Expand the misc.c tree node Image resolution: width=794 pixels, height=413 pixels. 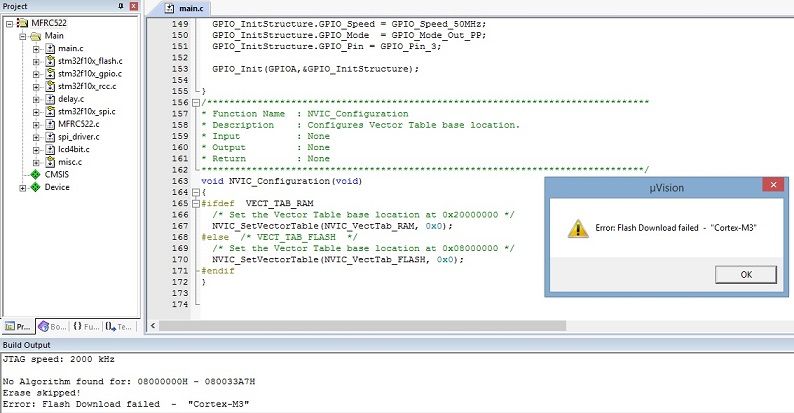pos(36,162)
